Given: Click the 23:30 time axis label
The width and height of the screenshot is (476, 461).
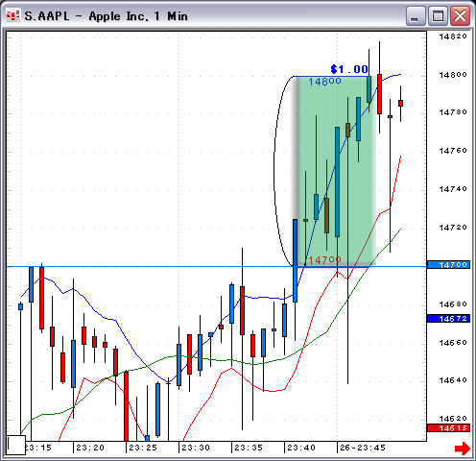Looking at the screenshot, I should click(x=196, y=448).
